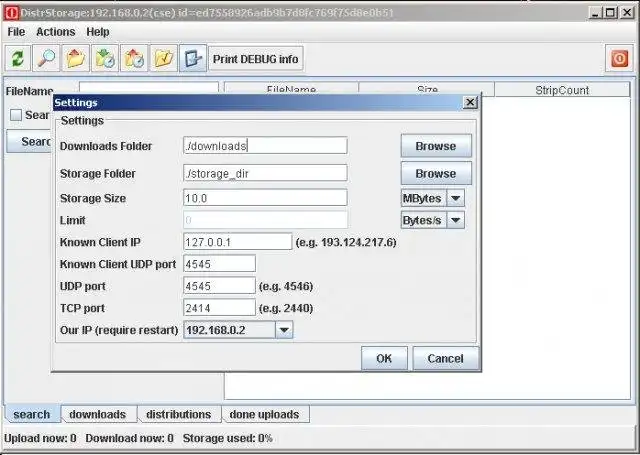Click the Storage used: 0% status text
Image resolution: width=640 pixels, height=455 pixels.
(x=227, y=438)
